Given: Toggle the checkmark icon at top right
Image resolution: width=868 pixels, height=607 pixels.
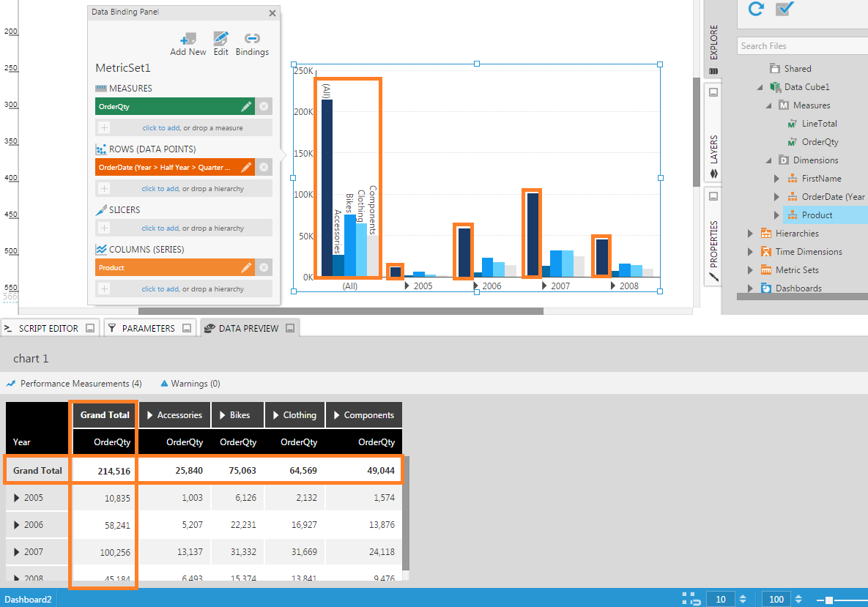Looking at the screenshot, I should pos(785,9).
